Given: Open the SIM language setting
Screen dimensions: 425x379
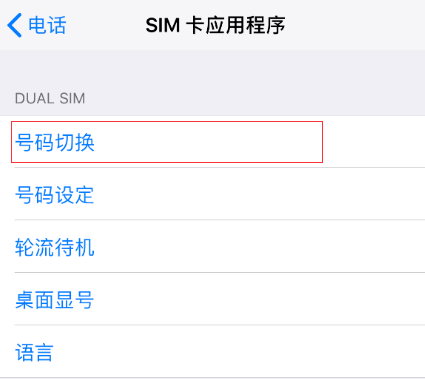Looking at the screenshot, I should [212, 352].
